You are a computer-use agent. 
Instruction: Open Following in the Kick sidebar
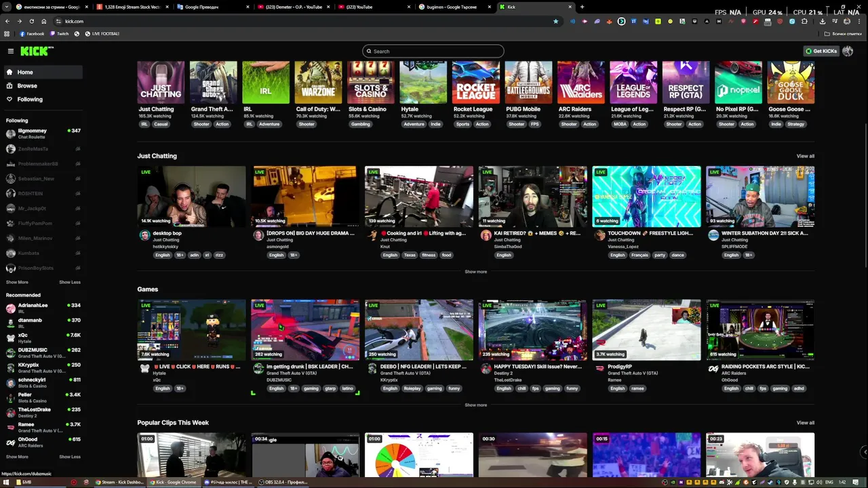tap(42, 99)
